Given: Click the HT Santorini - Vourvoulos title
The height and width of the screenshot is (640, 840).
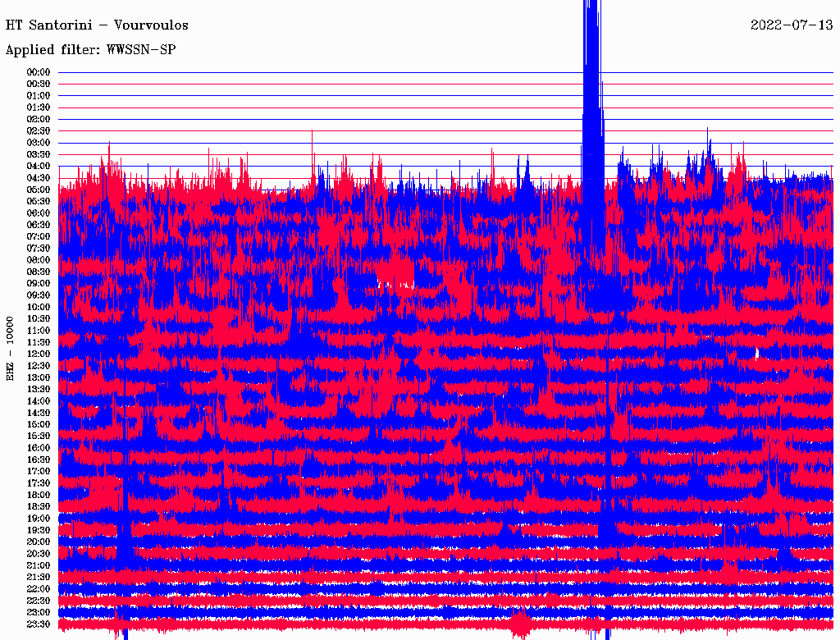Looking at the screenshot, I should pos(97,25).
